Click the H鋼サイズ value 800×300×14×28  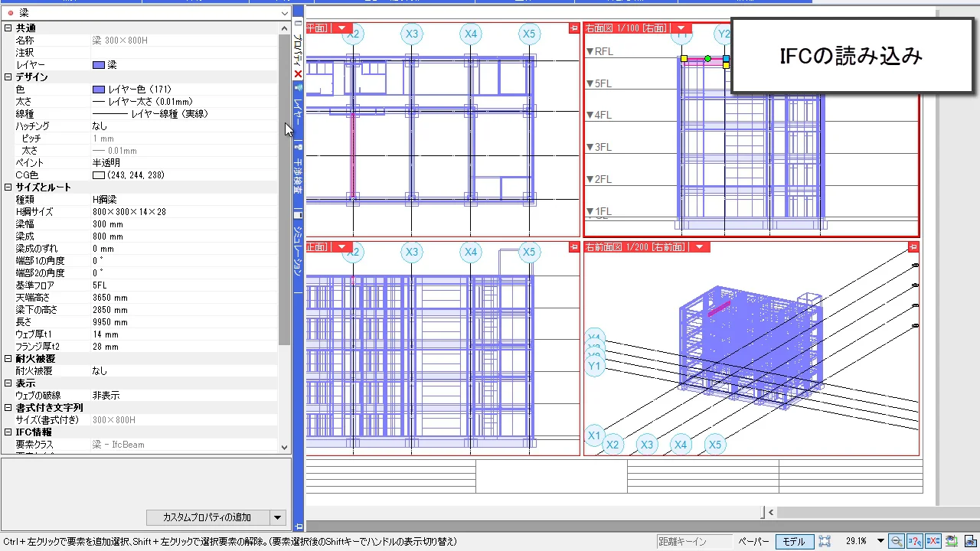[x=129, y=212]
